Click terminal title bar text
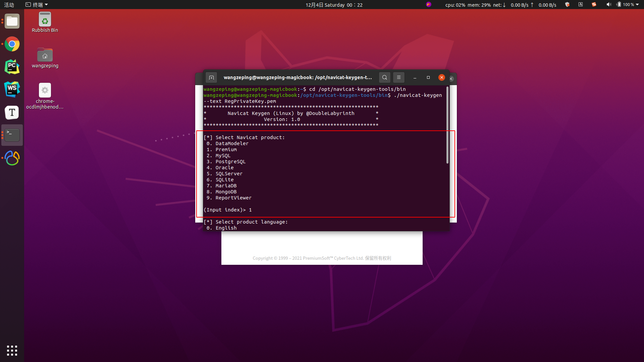Viewport: 644px width, 362px height. pos(298,77)
